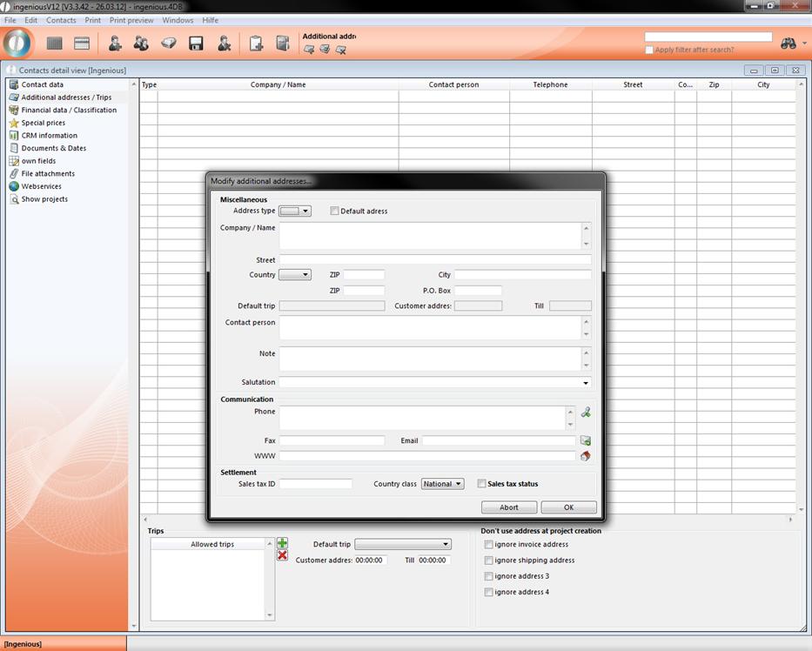Click the binoculars search icon
The image size is (812, 651).
click(x=789, y=44)
